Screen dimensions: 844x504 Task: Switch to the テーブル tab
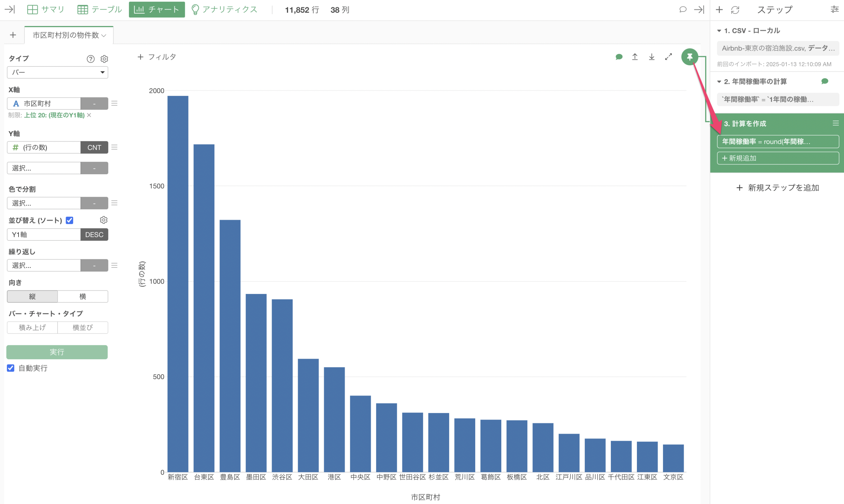click(99, 10)
